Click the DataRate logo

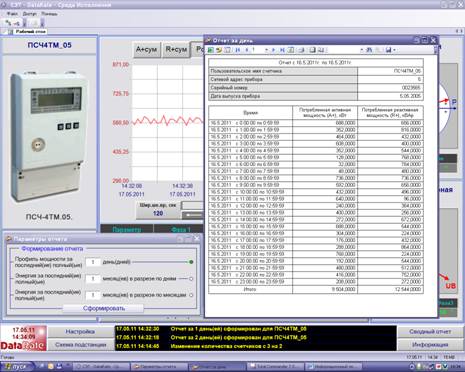click(x=23, y=345)
